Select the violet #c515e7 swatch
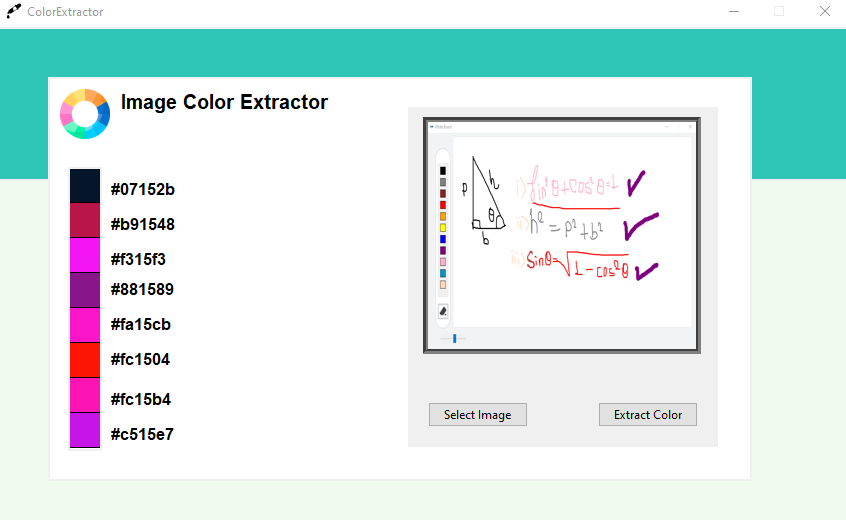This screenshot has height=520, width=846. point(85,430)
